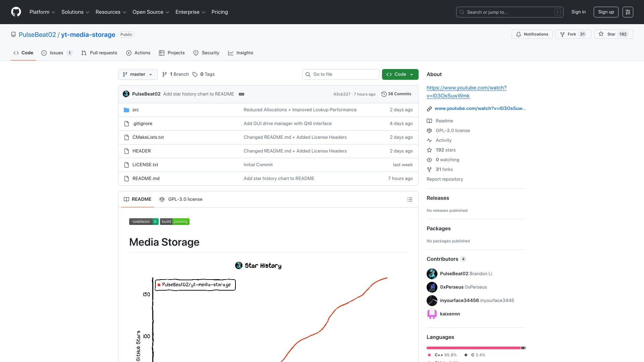
Task: Expand the Resources menu
Action: (x=111, y=12)
